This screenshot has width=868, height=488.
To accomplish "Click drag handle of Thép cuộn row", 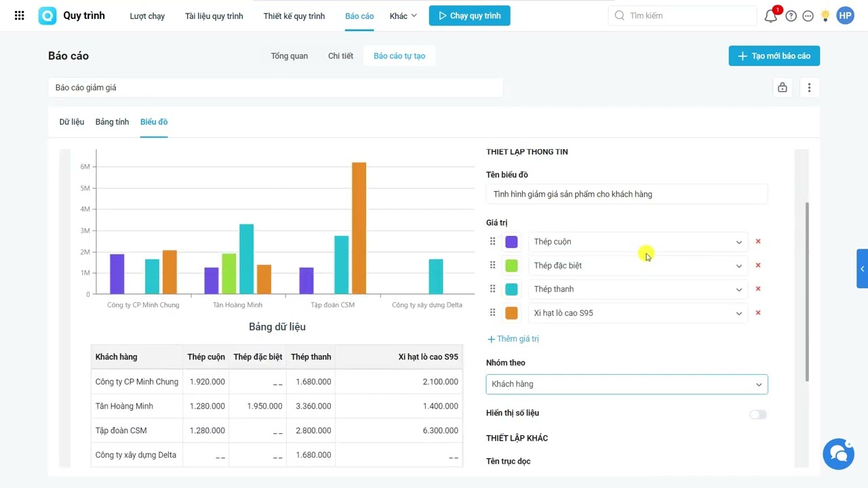I will click(493, 241).
